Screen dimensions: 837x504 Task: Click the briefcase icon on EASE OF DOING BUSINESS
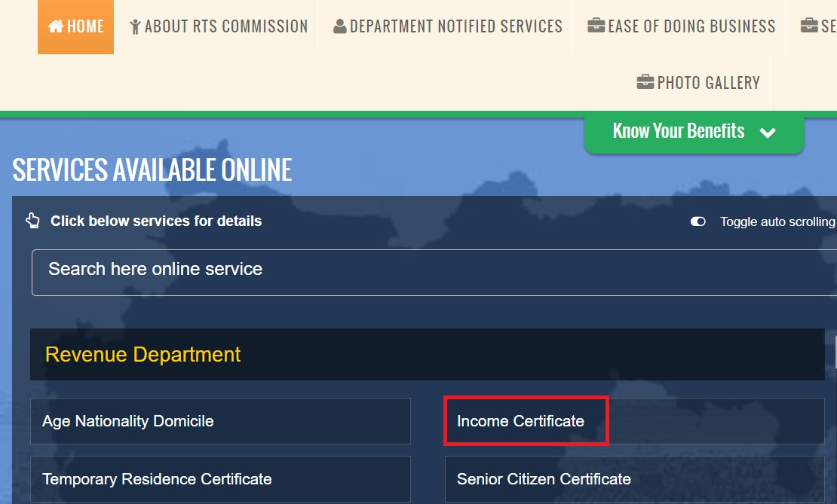(x=598, y=26)
